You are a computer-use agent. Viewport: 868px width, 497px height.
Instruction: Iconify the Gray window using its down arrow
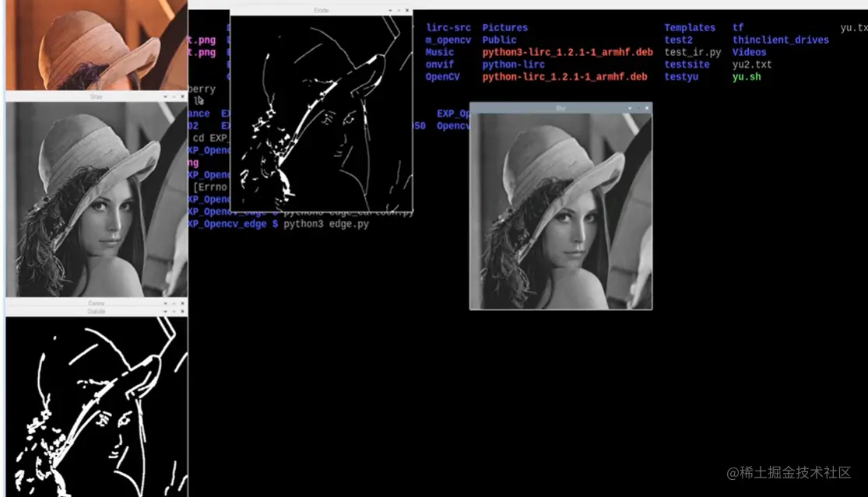[165, 96]
